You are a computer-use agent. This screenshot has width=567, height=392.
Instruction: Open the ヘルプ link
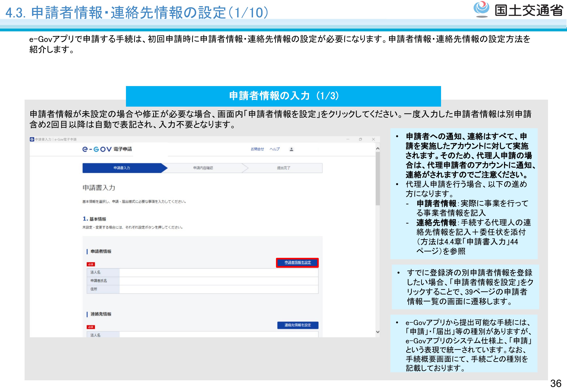point(274,149)
